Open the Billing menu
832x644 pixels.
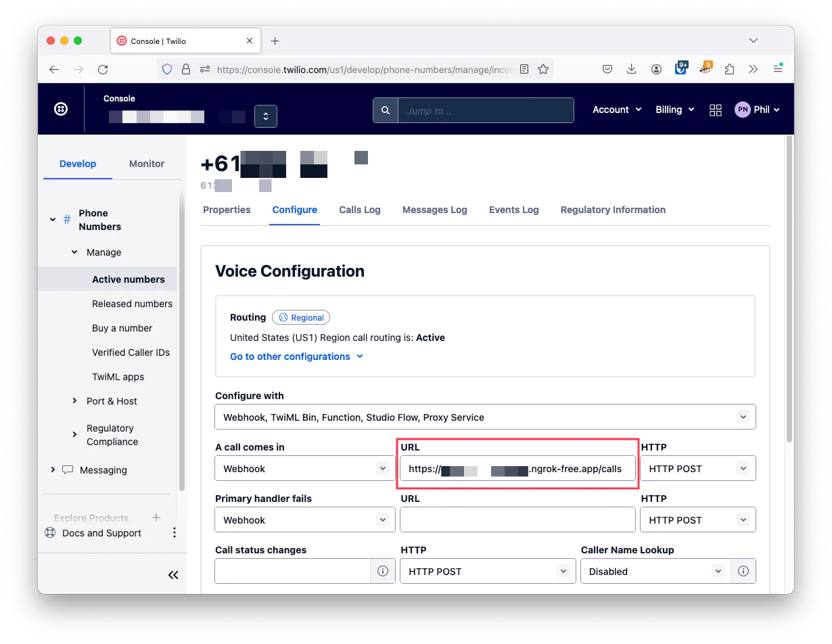coord(675,110)
